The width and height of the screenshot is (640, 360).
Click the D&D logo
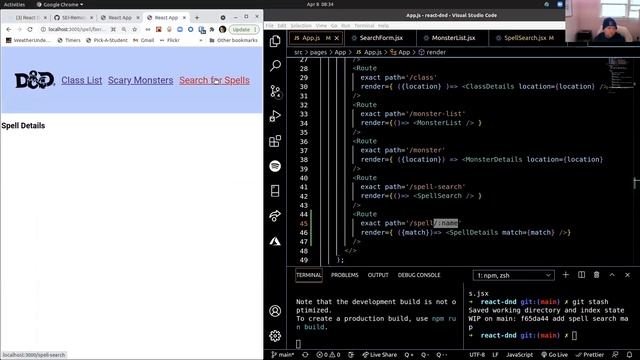[x=35, y=80]
